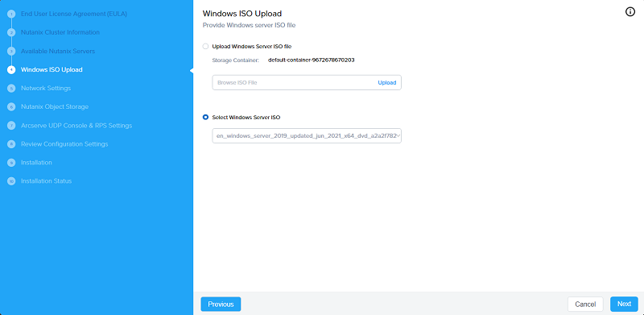The height and width of the screenshot is (315, 644).
Task: Open the information icon at top right
Action: click(x=630, y=11)
